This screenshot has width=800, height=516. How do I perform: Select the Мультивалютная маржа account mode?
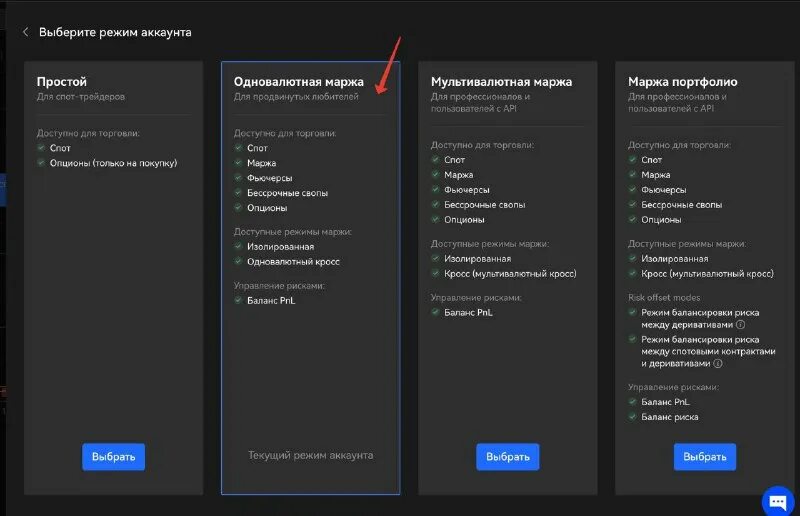[x=508, y=457]
